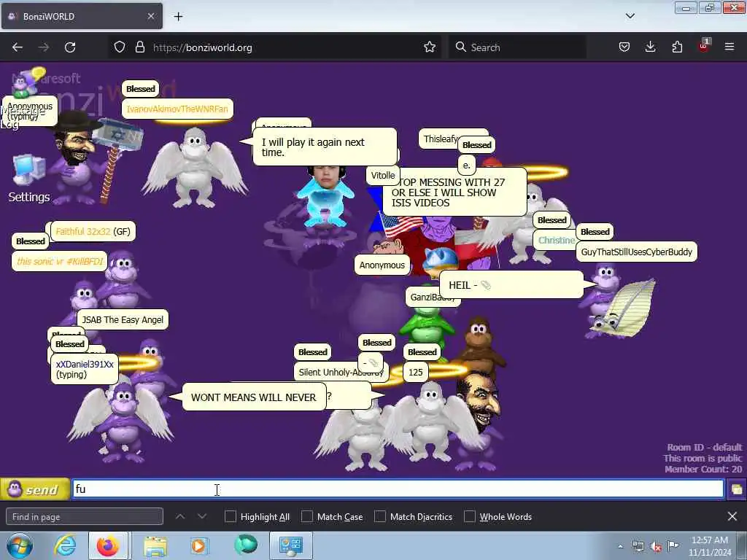The width and height of the screenshot is (747, 560).
Task: Click the Firefox forward arrow
Action: [x=44, y=47]
